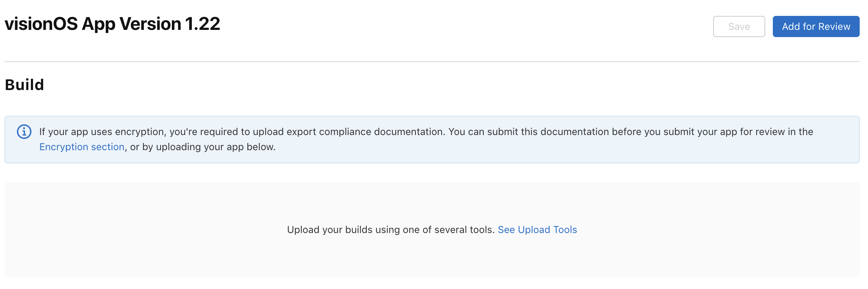Click the sentence starting 'If your app uses encryption'
The width and height of the screenshot is (868, 289).
[x=426, y=139]
